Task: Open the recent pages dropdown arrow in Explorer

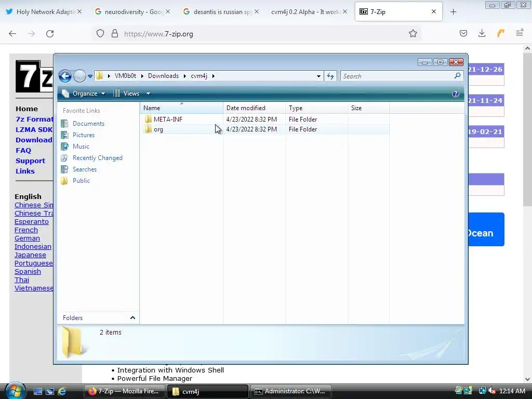Action: [x=90, y=76]
